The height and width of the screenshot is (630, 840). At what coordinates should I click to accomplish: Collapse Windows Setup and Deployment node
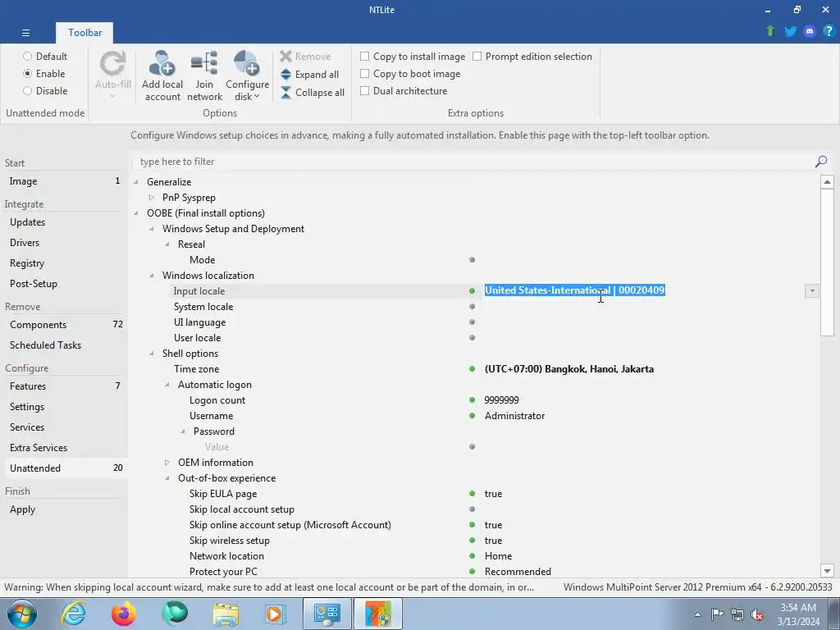(x=152, y=229)
